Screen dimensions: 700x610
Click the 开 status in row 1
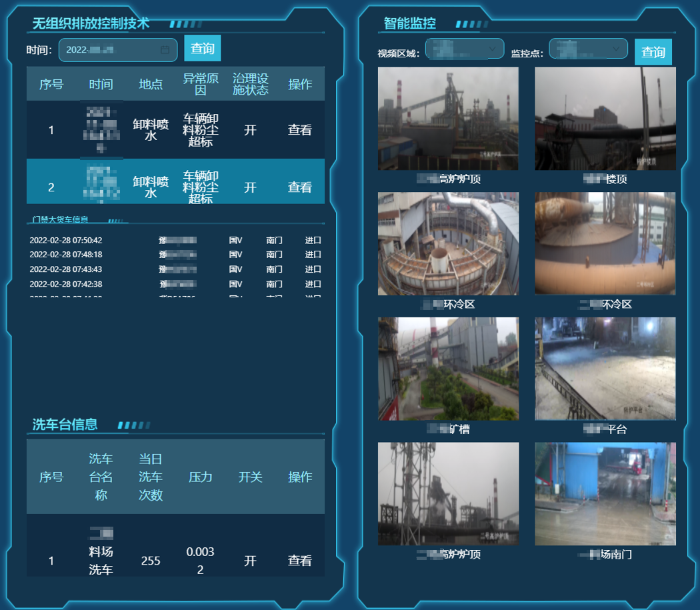[251, 130]
